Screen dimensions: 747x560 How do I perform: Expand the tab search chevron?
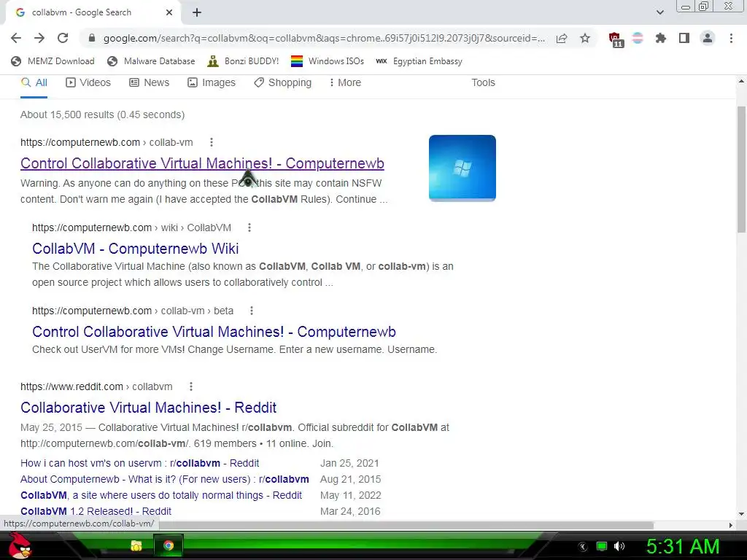659,13
